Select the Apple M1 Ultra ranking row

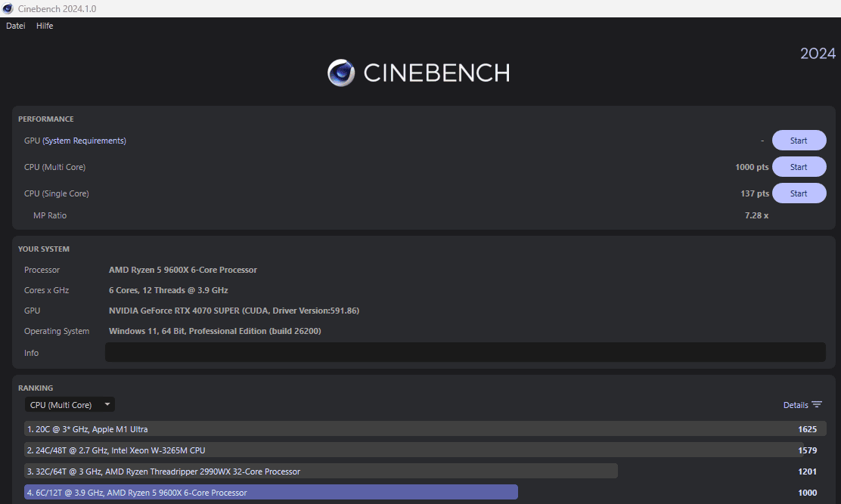click(x=425, y=429)
